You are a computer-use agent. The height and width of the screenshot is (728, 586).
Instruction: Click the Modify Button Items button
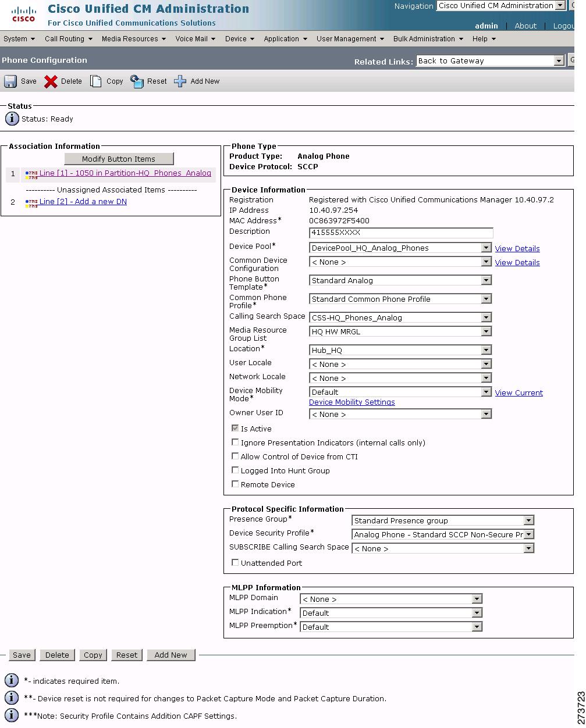[x=119, y=159]
